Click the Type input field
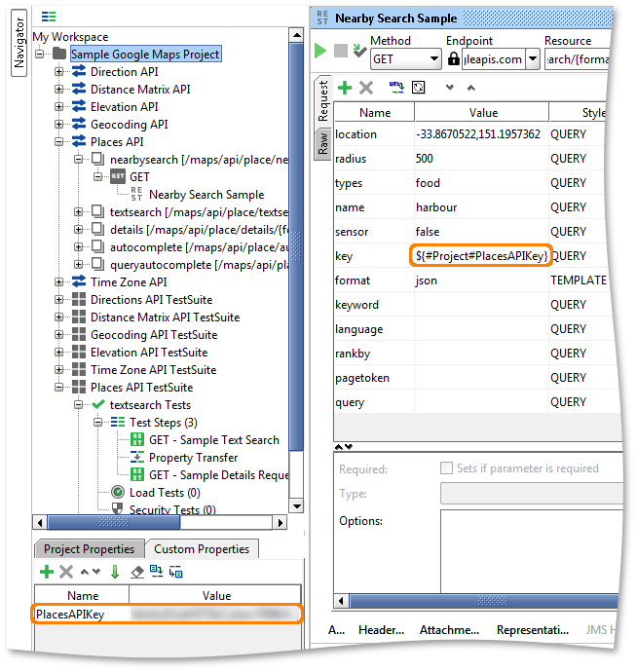The width and height of the screenshot is (636, 672). pyautogui.click(x=532, y=493)
